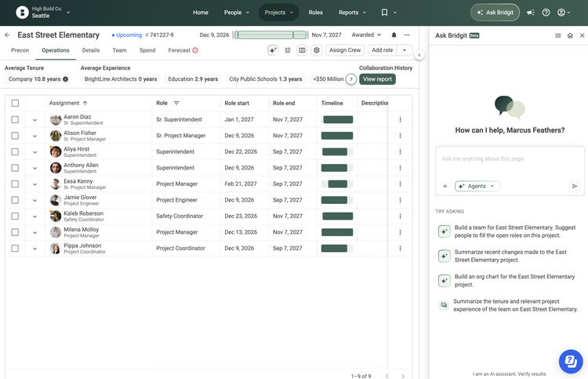588x379 pixels.
Task: Collapse the side panel arrow toggle
Action: pos(419,55)
